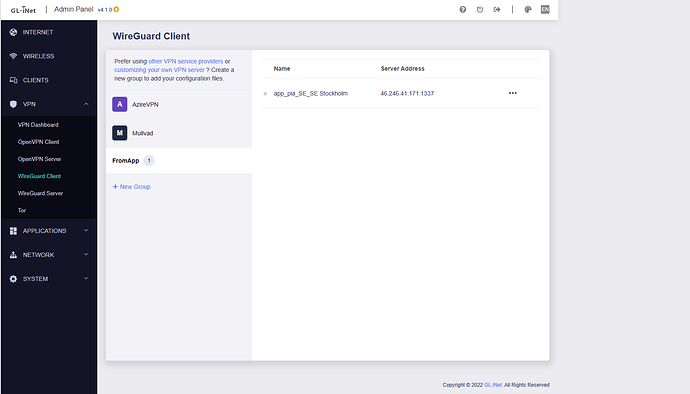Click the reboot power icon in header
690x394 pixels.
(x=480, y=9)
